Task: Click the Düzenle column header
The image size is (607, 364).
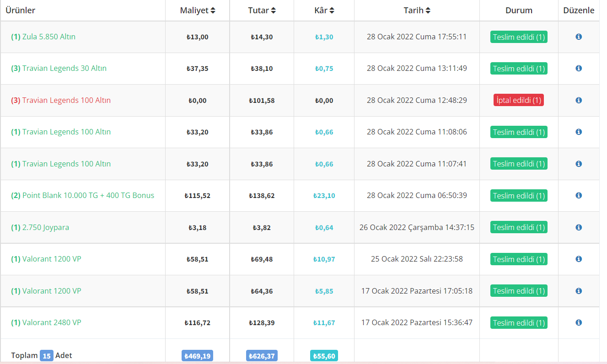Action: 579,11
